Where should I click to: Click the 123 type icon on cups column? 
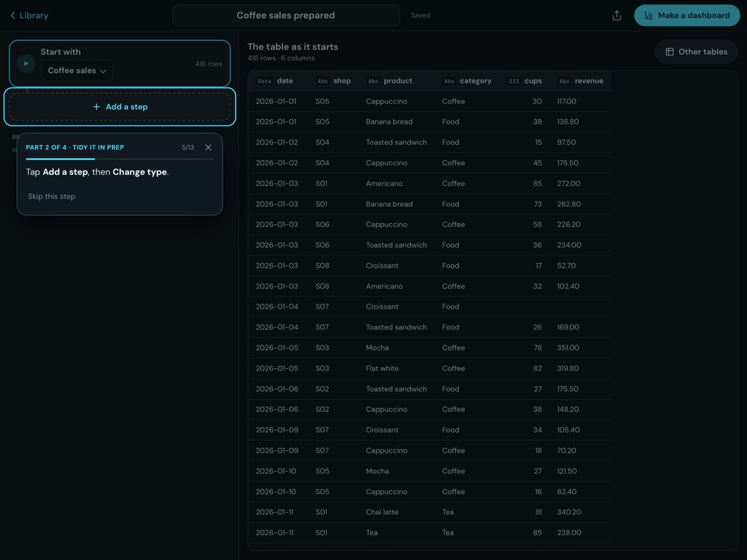point(514,81)
